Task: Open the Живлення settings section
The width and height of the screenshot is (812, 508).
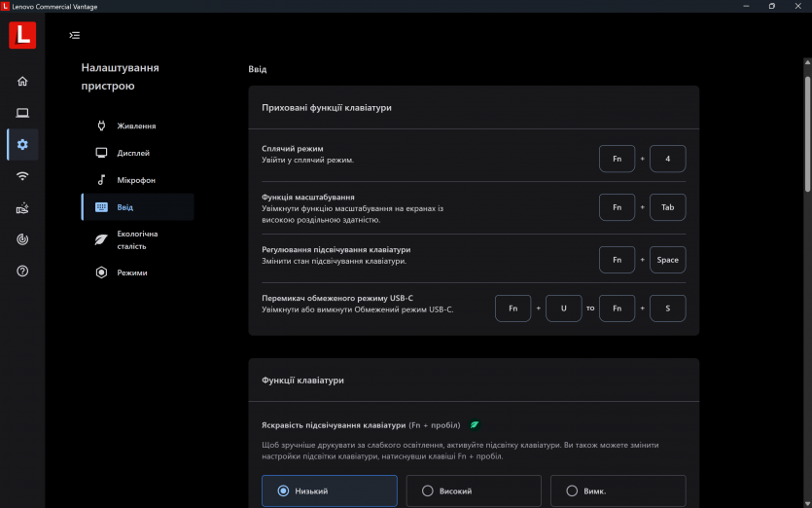Action: 136,126
